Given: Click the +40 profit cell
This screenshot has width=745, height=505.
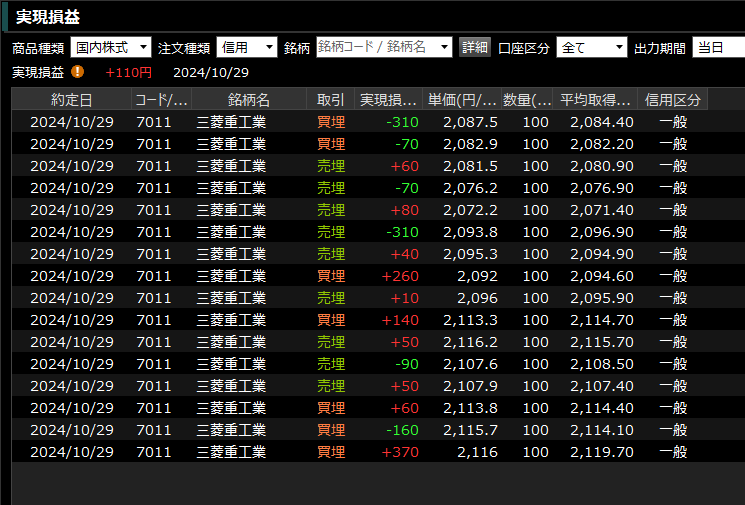Looking at the screenshot, I should tap(404, 254).
